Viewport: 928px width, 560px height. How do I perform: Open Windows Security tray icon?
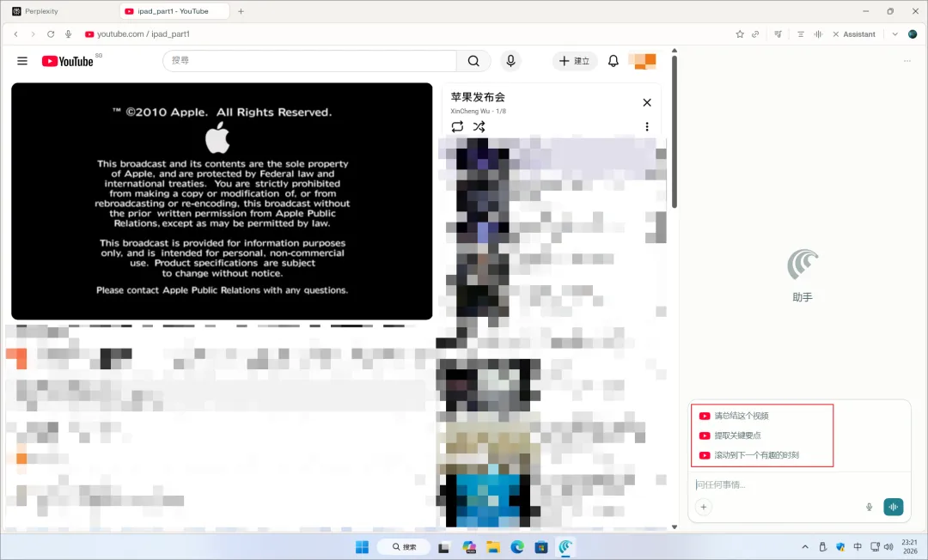click(840, 547)
